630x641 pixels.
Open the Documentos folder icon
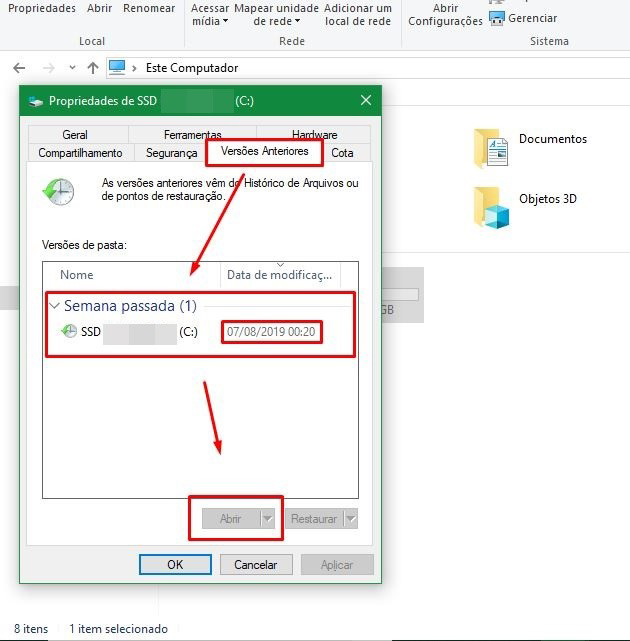point(491,148)
